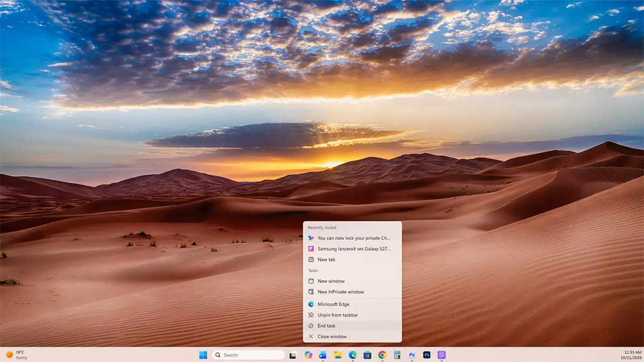Click the Microsoft Edge taskbar icon
644x362 pixels.
tap(353, 355)
